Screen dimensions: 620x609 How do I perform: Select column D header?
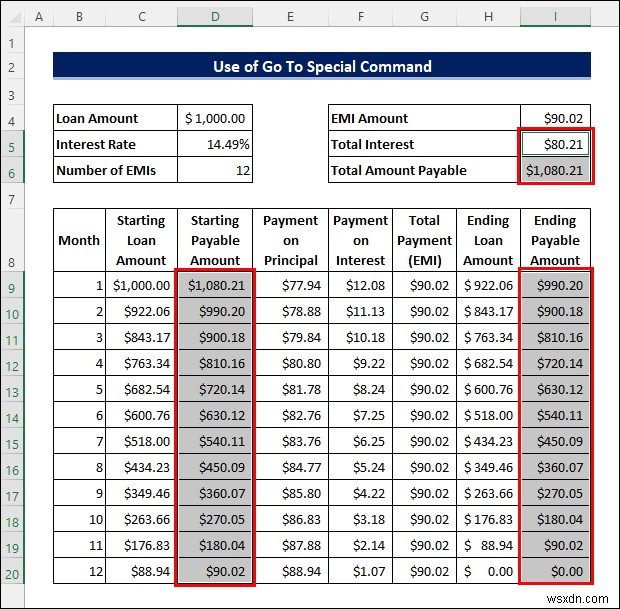coord(215,17)
